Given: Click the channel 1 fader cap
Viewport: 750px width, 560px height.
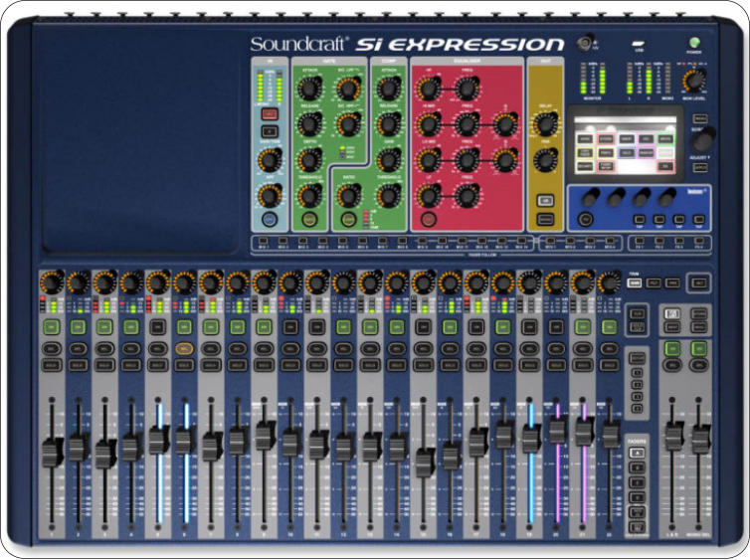Looking at the screenshot, I should click(x=52, y=453).
